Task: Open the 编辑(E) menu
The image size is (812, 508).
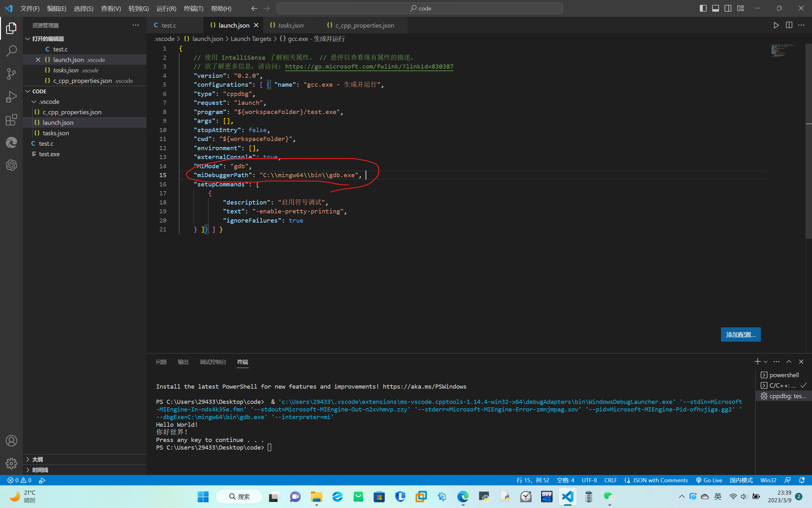Action: (x=57, y=8)
